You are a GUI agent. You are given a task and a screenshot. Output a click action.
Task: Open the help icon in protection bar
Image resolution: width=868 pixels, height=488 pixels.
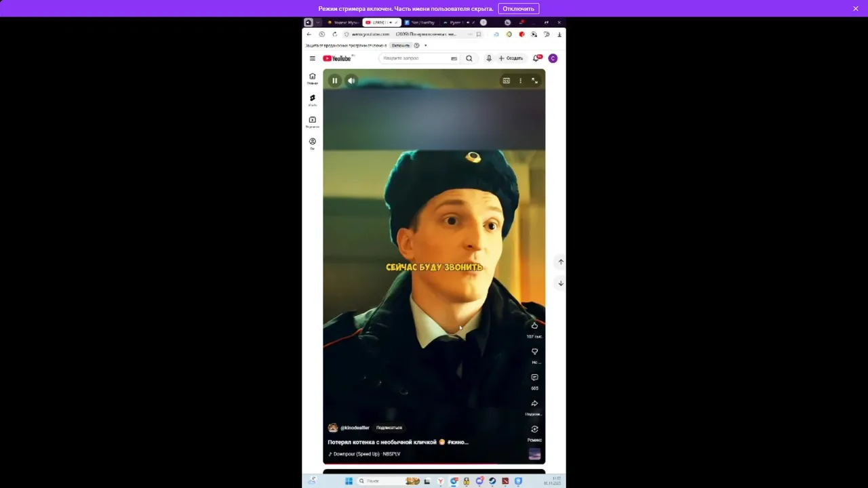coord(416,45)
